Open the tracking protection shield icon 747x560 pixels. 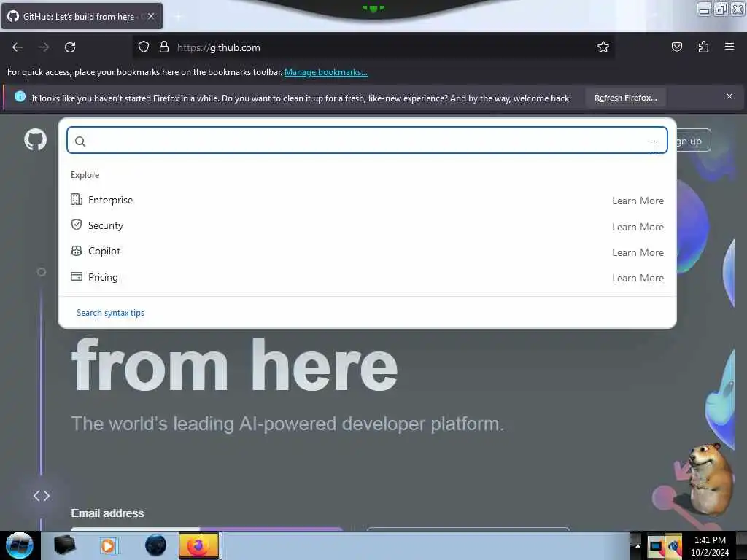(144, 47)
